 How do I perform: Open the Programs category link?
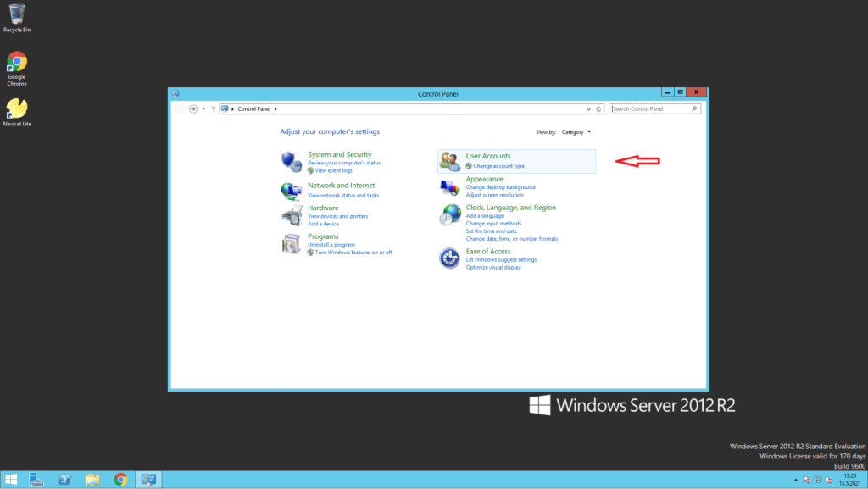(323, 236)
